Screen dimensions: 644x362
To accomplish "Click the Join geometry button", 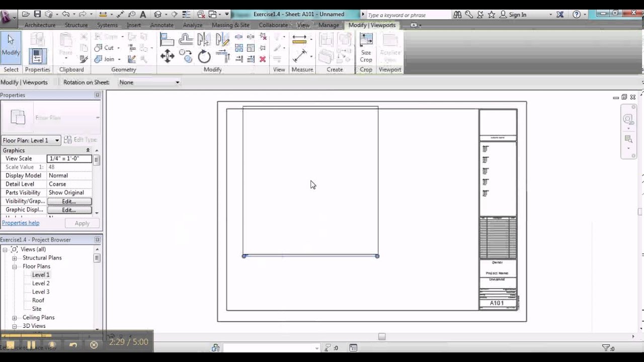I will point(104,59).
